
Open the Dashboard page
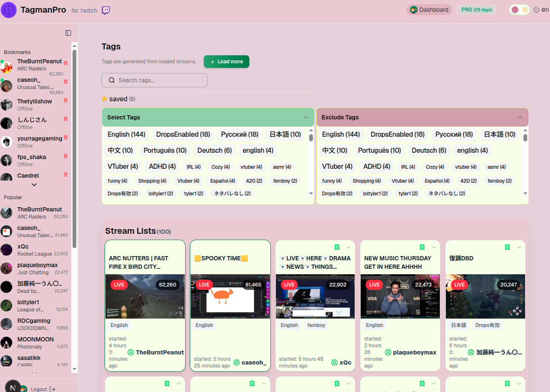tap(429, 10)
